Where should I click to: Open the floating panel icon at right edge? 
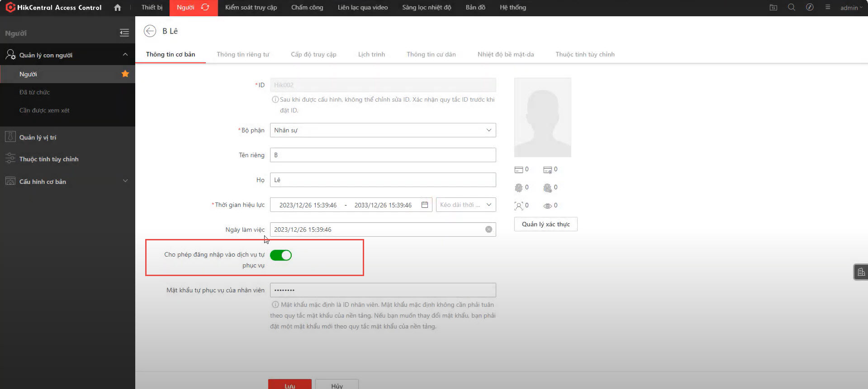(861, 272)
